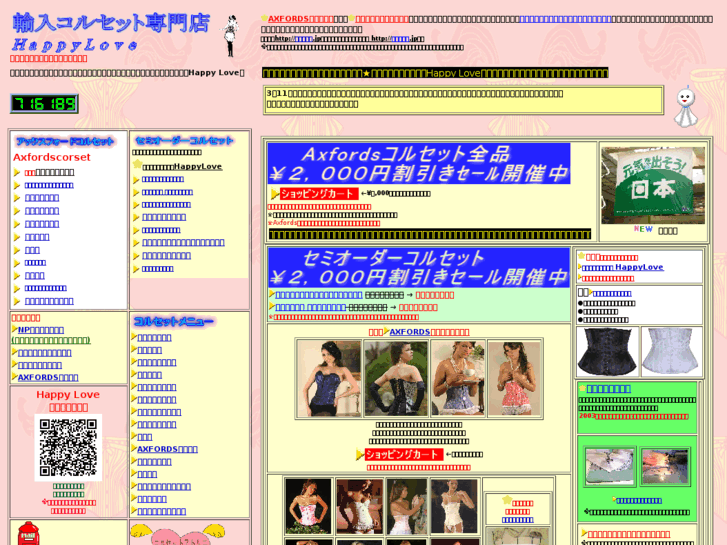Open the black underbust corset product image
Image resolution: width=727 pixels, height=545 pixels.
pyautogui.click(x=607, y=351)
